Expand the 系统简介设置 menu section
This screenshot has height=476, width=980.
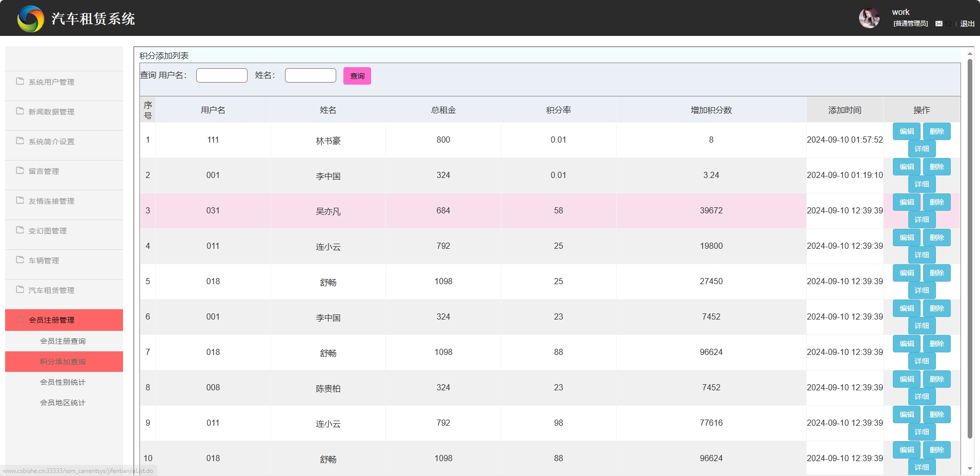[51, 142]
